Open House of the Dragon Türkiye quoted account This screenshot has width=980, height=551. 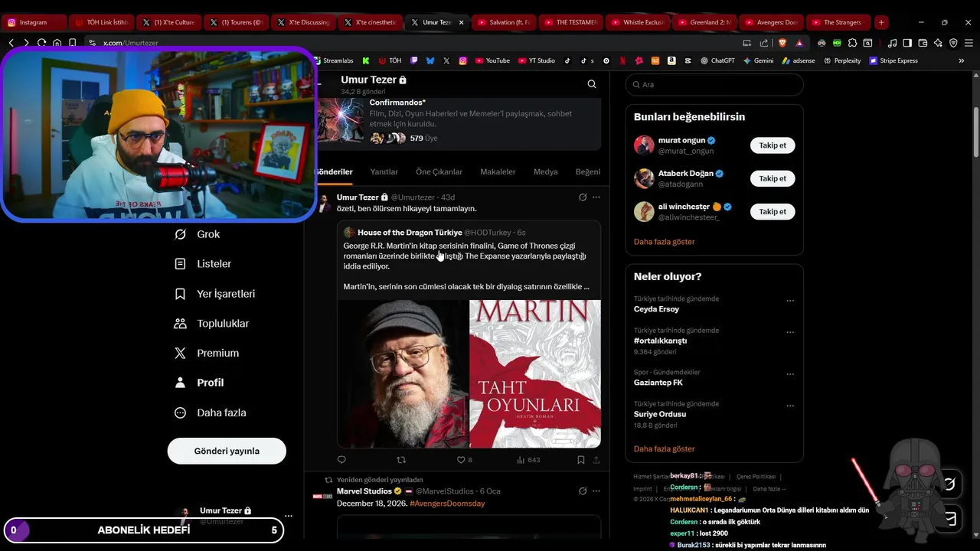410,233
